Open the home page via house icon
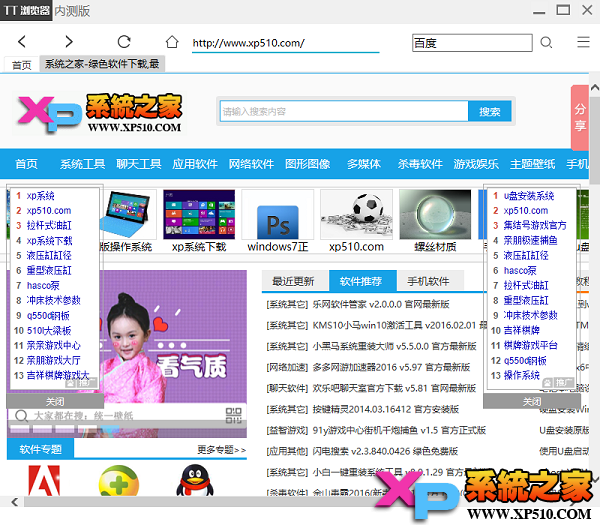Viewport: 600px width, 525px height. 172,42
